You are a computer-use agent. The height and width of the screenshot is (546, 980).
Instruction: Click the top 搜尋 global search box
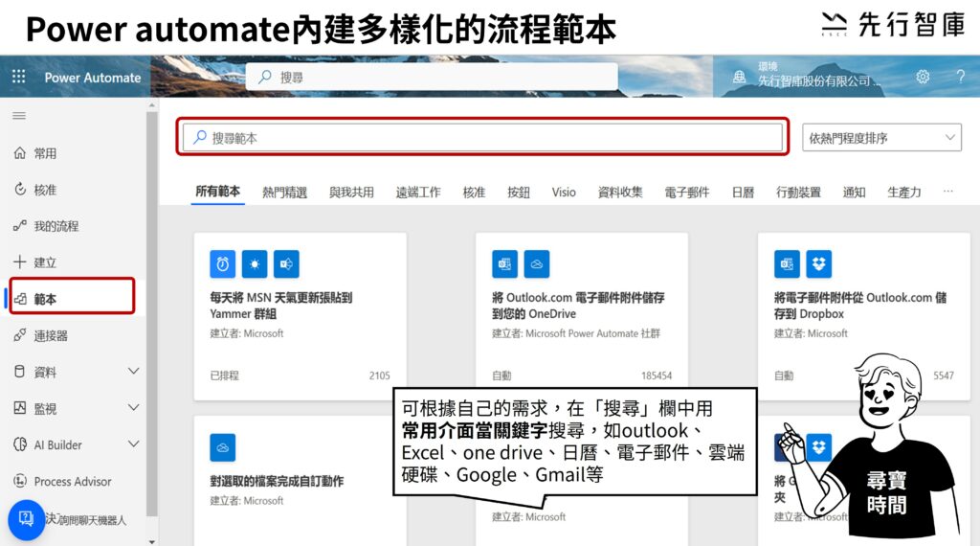(x=432, y=77)
